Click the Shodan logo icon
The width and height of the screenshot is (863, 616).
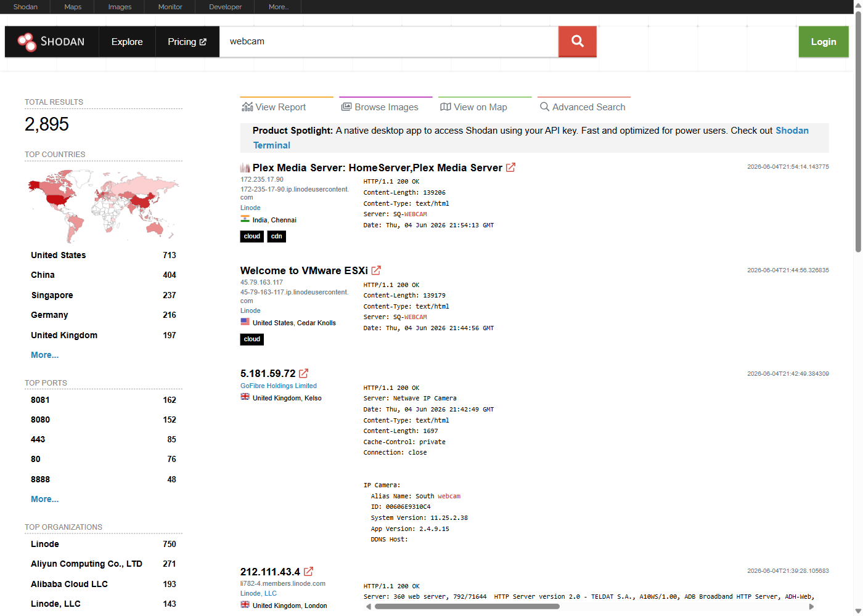pyautogui.click(x=27, y=42)
